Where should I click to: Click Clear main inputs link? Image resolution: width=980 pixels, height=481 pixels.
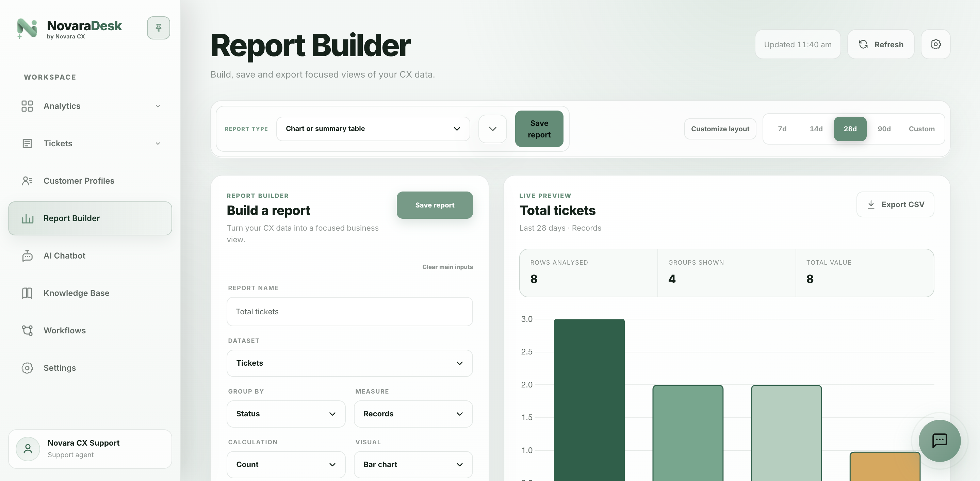[447, 267]
